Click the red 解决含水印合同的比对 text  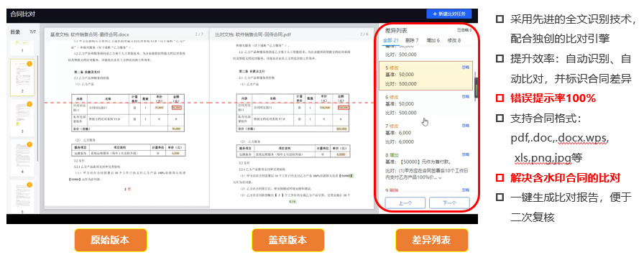[x=565, y=177]
